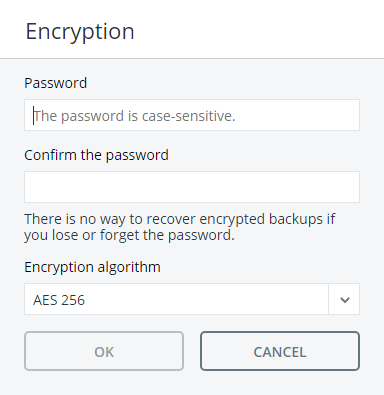
Task: Activate the greyed-out OK button
Action: [x=104, y=351]
